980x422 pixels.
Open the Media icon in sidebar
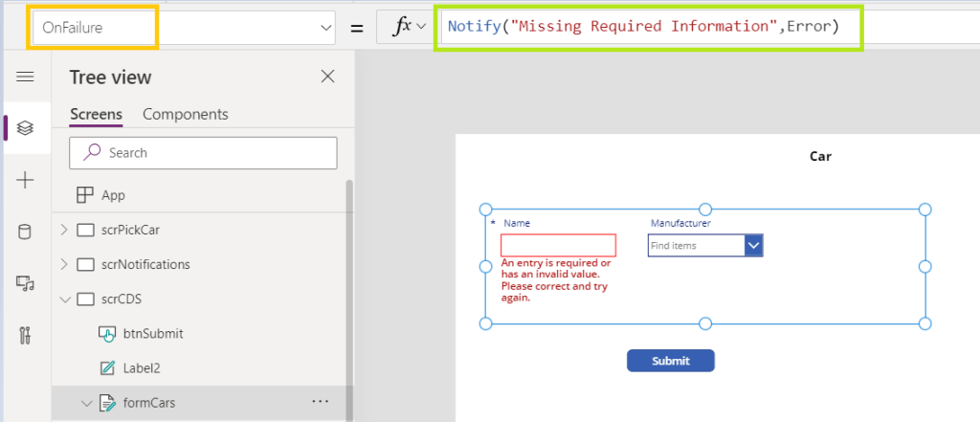click(x=26, y=283)
